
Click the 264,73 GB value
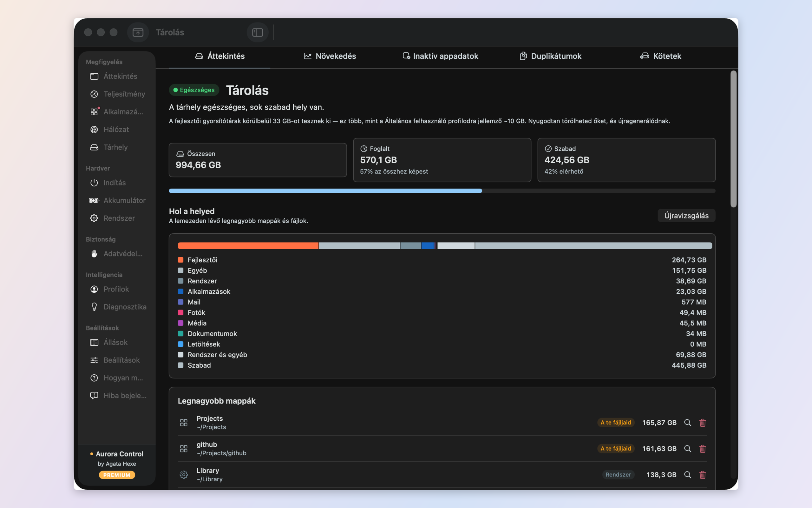pos(689,260)
